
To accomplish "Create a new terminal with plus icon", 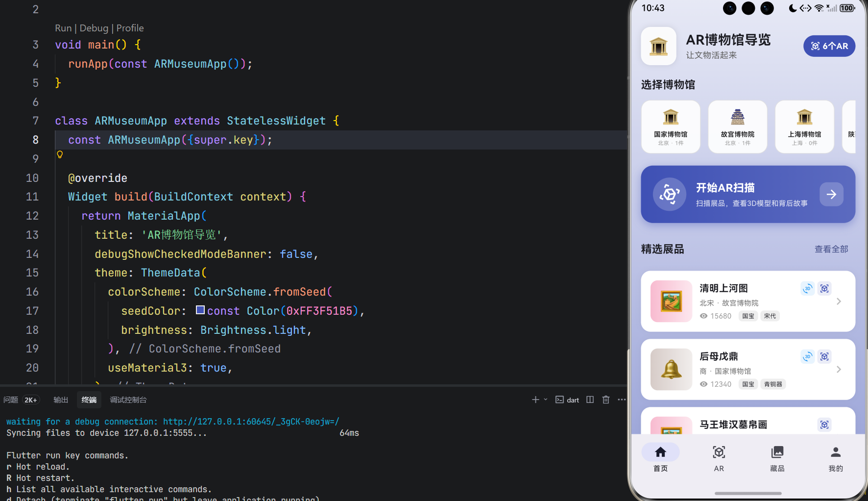I will (535, 400).
